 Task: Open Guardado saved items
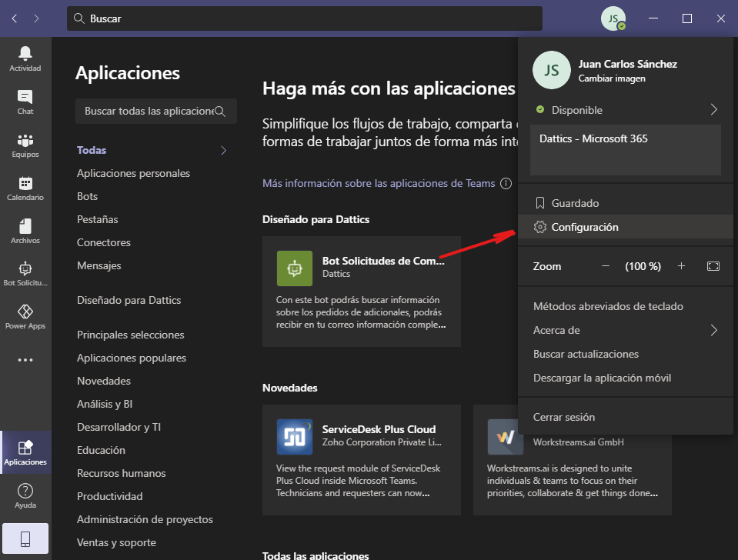point(574,203)
